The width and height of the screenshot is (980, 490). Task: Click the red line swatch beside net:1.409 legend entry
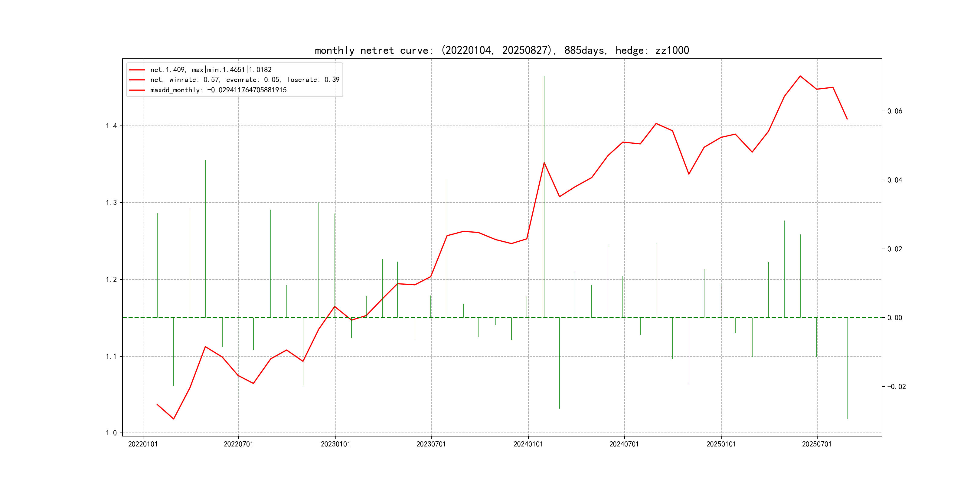pyautogui.click(x=137, y=70)
